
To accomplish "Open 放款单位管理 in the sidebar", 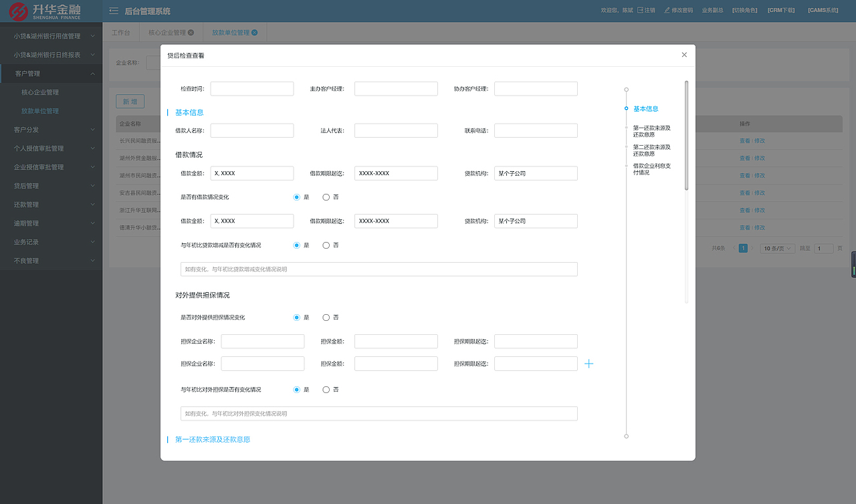I will pos(40,111).
